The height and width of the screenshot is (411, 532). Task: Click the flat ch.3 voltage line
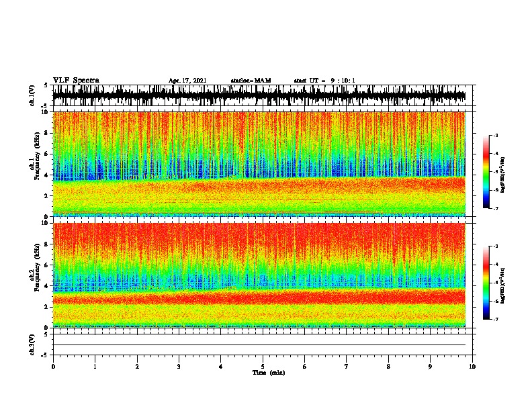point(259,345)
